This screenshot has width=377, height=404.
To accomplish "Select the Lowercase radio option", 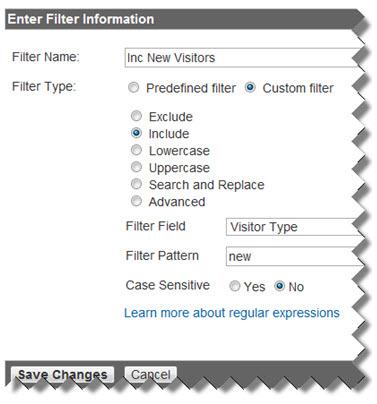I will [x=136, y=150].
